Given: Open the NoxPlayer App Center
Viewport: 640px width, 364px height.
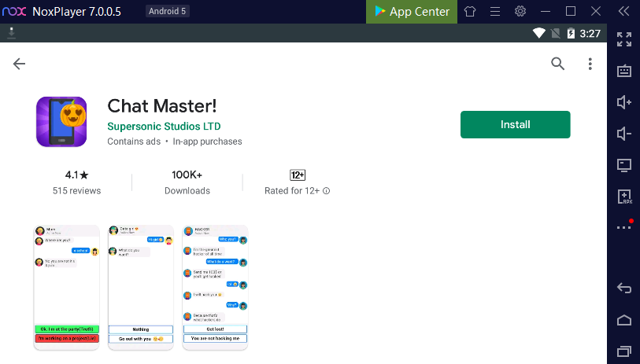Looking at the screenshot, I should (x=412, y=12).
